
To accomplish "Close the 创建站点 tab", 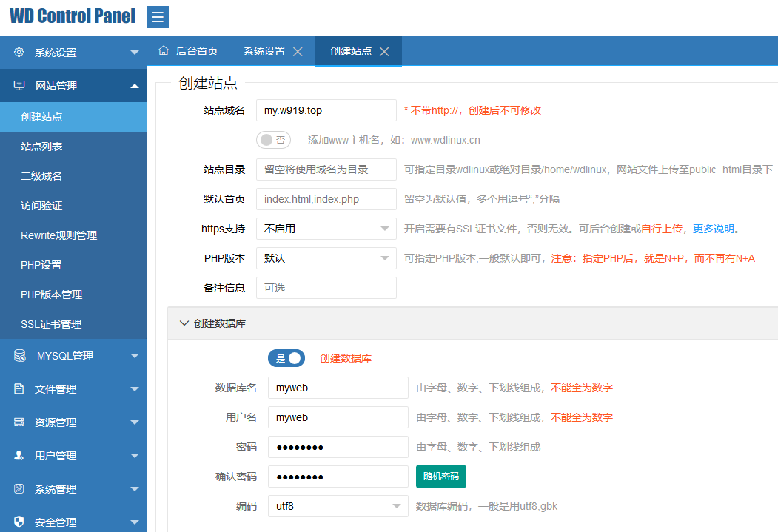I will [x=384, y=52].
